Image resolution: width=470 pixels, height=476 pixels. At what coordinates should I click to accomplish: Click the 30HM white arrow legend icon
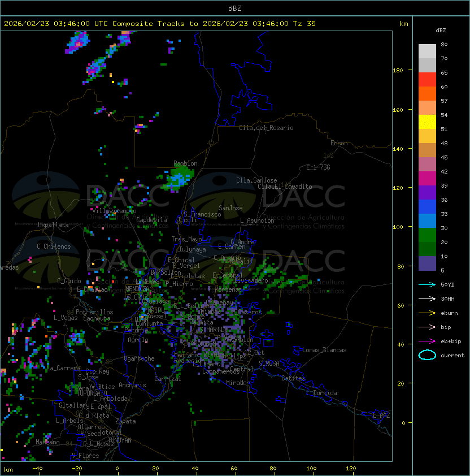pyautogui.click(x=427, y=298)
